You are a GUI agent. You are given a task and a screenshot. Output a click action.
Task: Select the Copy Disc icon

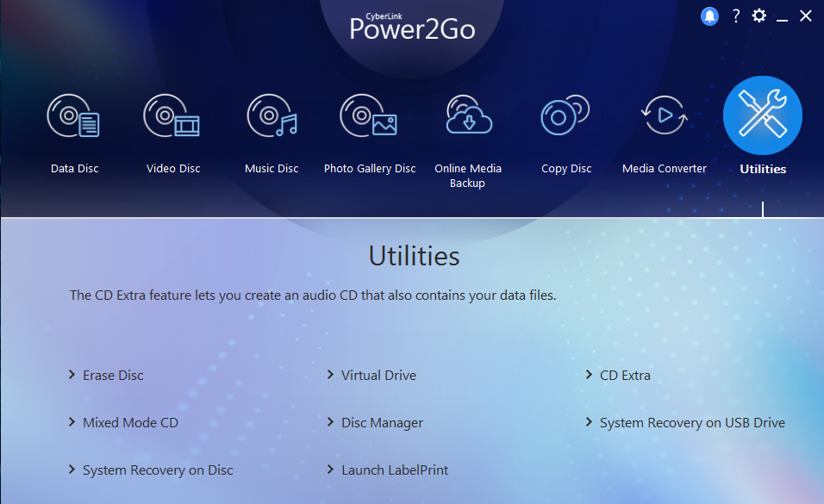click(565, 115)
